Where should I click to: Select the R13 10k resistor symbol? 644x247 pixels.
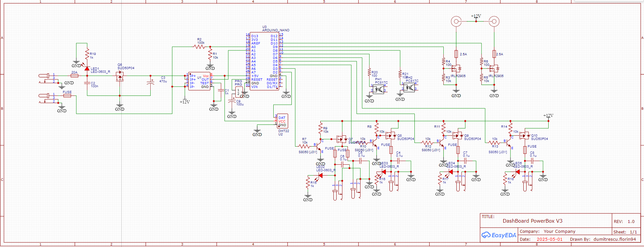pos(494,143)
